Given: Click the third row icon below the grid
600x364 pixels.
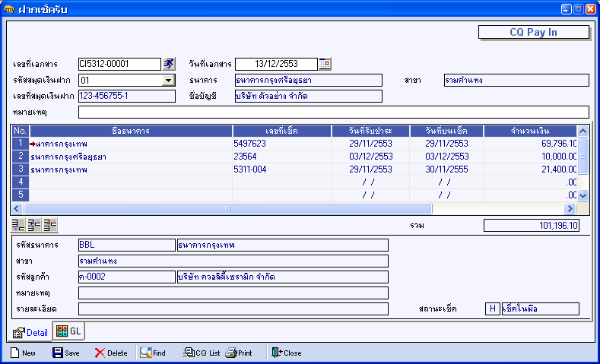Looking at the screenshot, I should 50,225.
